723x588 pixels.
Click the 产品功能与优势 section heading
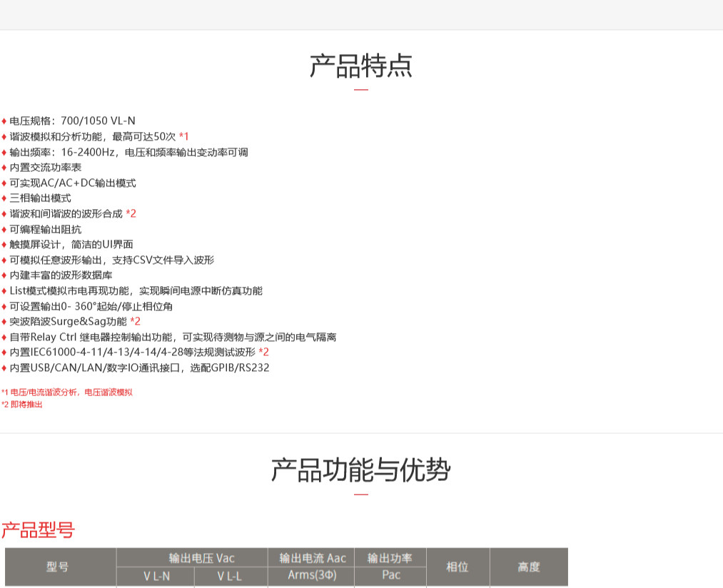[x=360, y=470]
